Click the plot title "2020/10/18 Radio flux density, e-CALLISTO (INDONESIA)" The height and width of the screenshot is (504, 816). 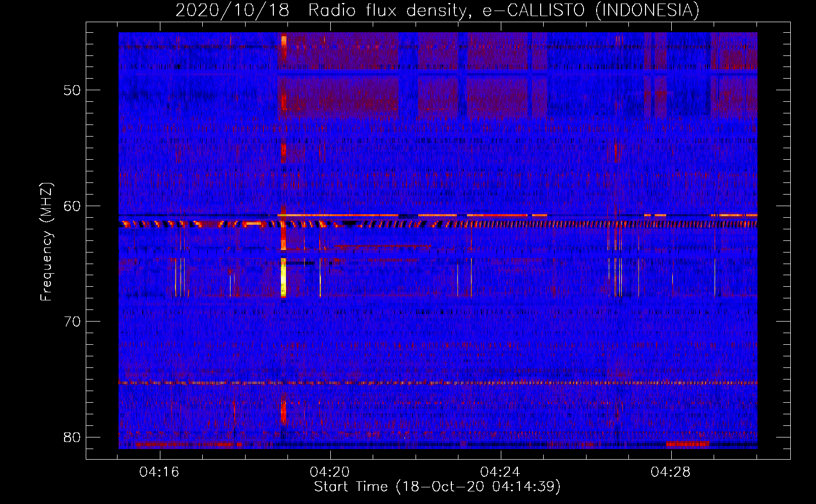point(437,10)
